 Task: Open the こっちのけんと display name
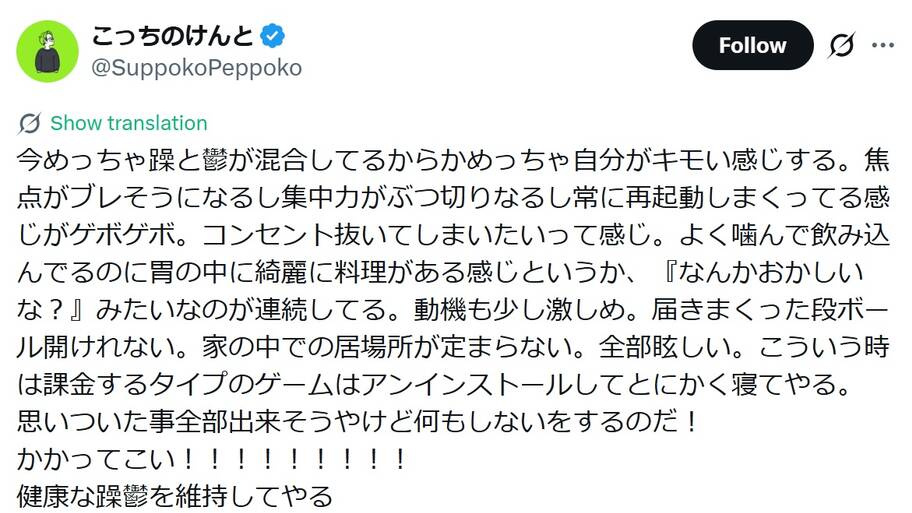(x=173, y=36)
